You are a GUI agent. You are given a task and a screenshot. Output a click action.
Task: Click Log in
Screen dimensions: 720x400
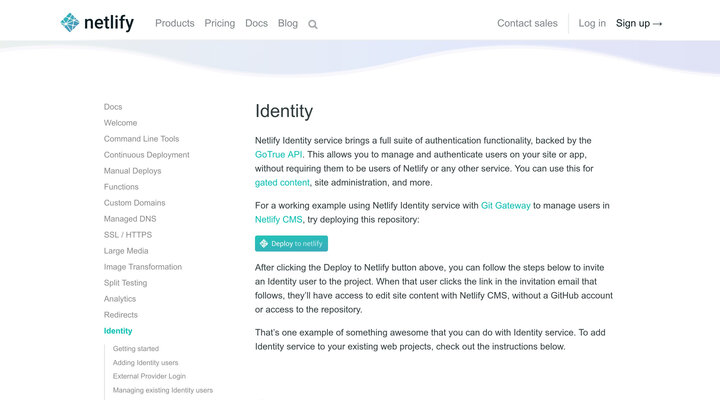coord(592,23)
